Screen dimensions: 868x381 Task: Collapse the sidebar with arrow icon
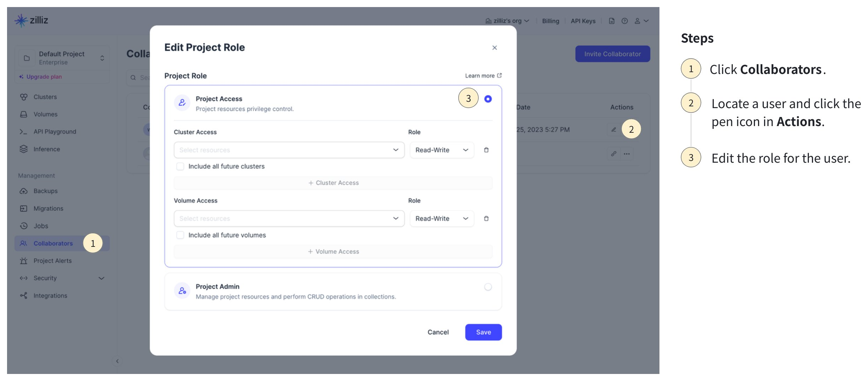point(117,361)
